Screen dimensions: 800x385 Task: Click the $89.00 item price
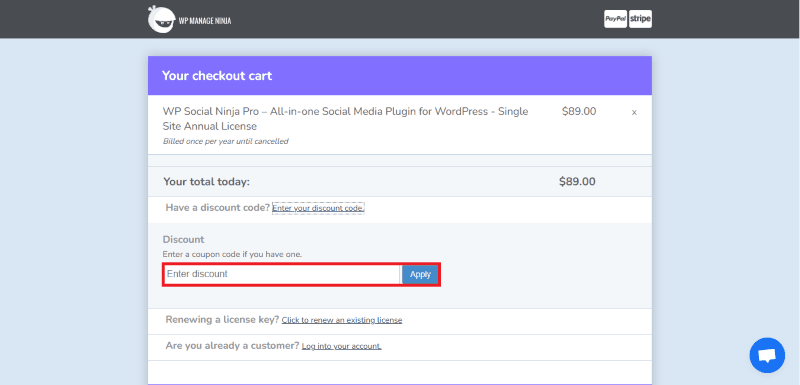579,111
